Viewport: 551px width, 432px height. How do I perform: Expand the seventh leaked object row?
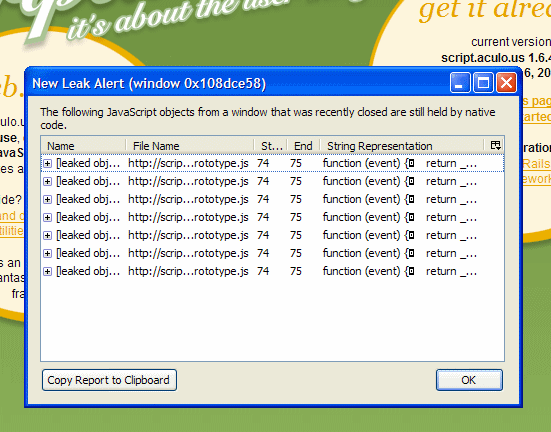click(47, 271)
